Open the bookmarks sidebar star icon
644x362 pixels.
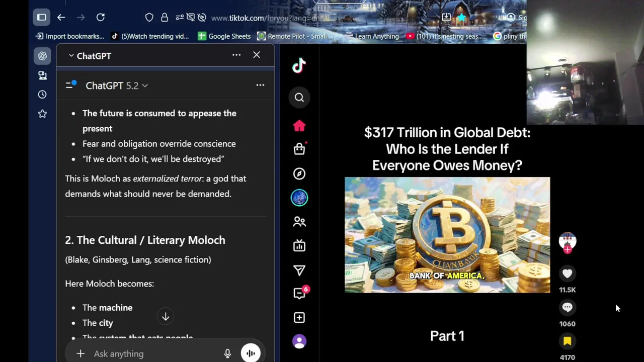[42, 114]
